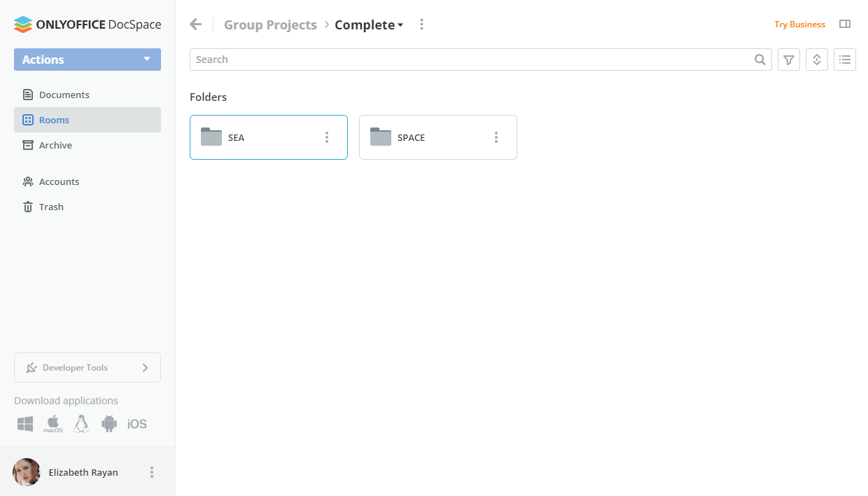The height and width of the screenshot is (496, 868).
Task: Go to Archive section
Action: (55, 145)
